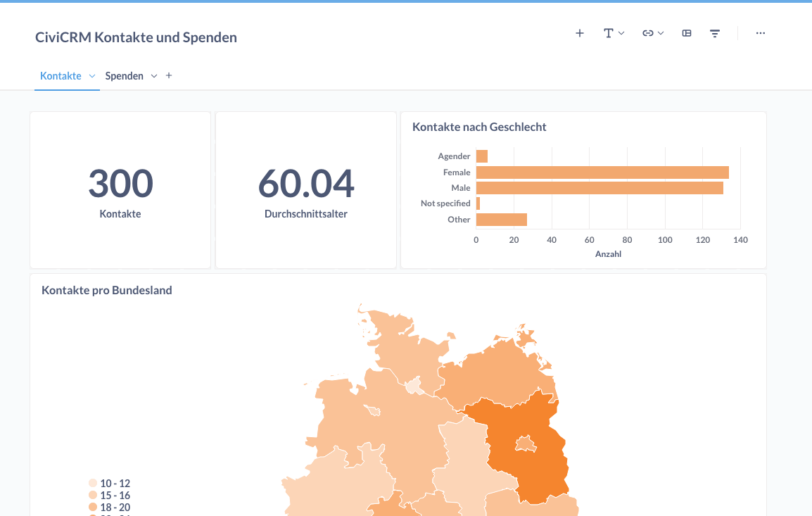Add a new tab with plus icon
812x516 pixels.
tap(169, 75)
